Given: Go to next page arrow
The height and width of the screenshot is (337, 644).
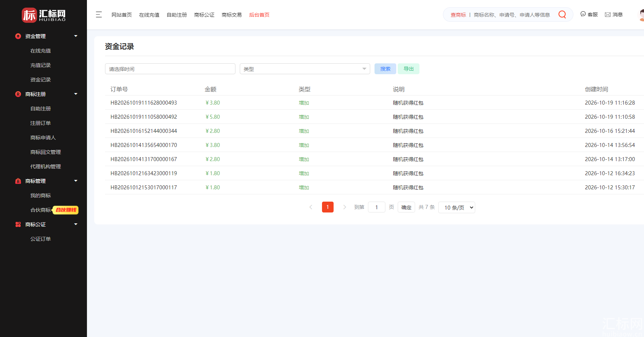Looking at the screenshot, I should [x=344, y=207].
